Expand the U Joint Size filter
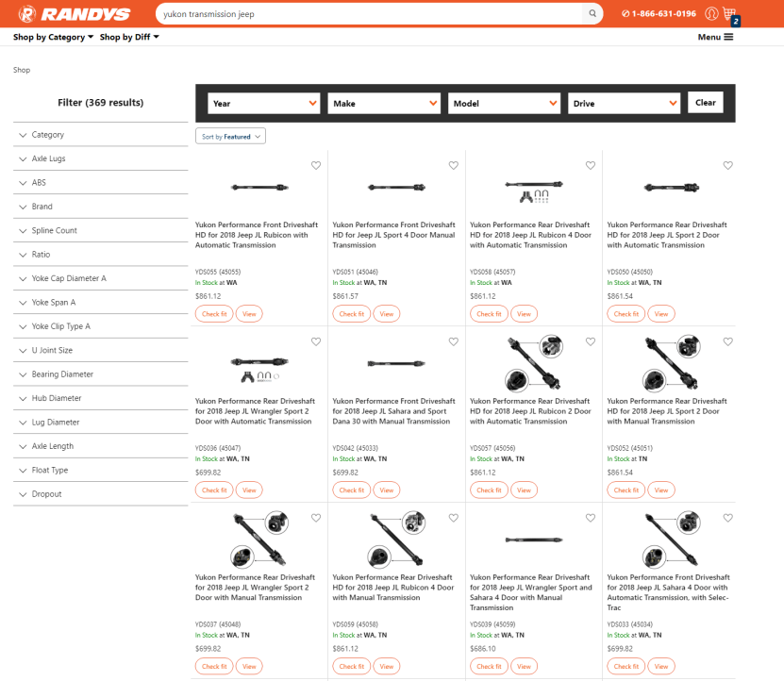Screen dimensions: 784x681 point(101,351)
